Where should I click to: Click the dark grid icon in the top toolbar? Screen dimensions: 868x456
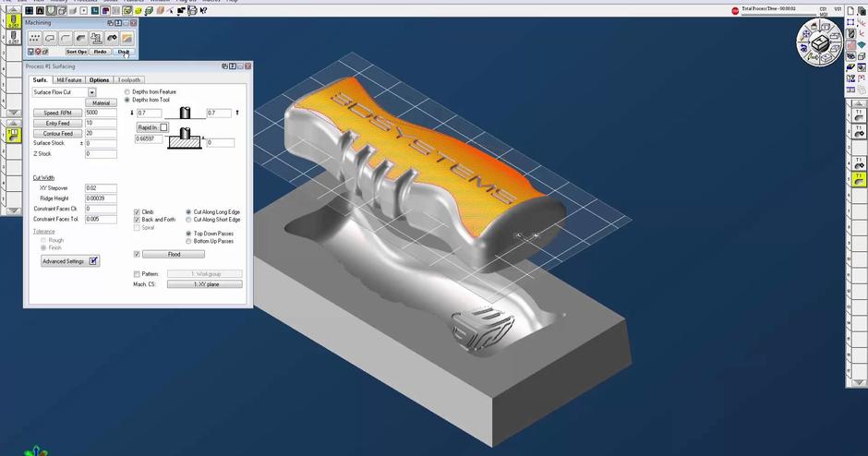(29, 10)
